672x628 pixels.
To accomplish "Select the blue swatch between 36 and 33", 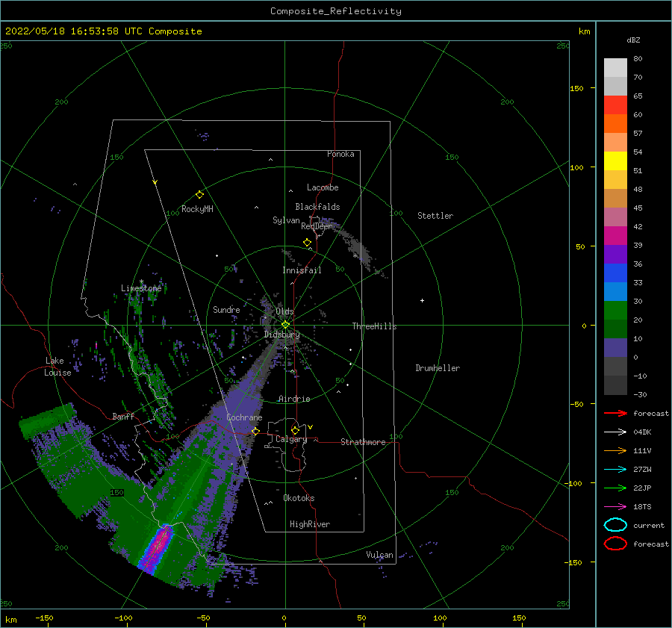I will click(615, 273).
